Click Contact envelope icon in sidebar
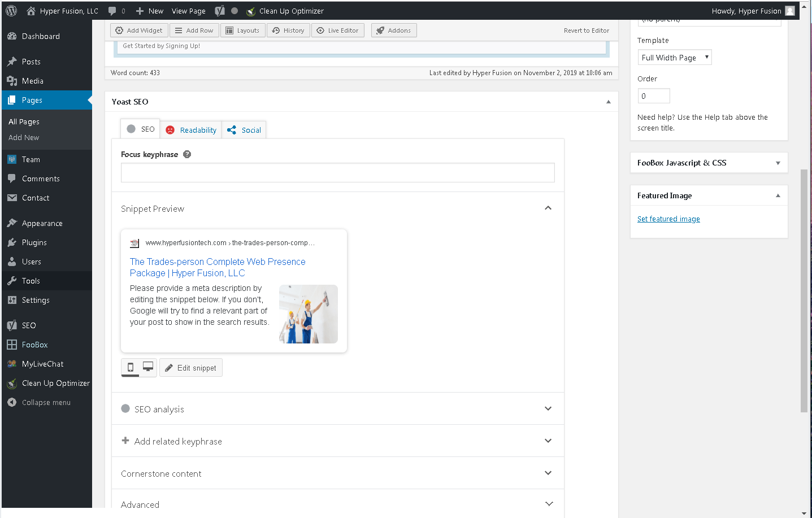This screenshot has height=518, width=812. pos(12,198)
